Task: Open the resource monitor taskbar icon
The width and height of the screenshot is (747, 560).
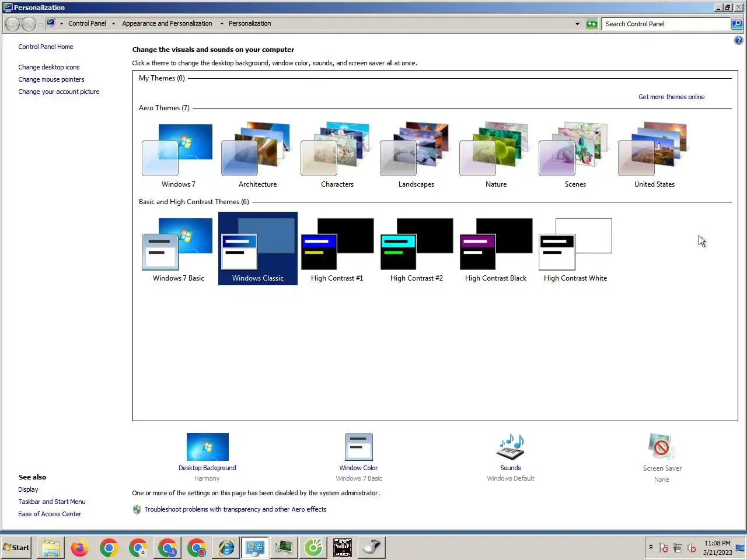Action: pos(284,548)
